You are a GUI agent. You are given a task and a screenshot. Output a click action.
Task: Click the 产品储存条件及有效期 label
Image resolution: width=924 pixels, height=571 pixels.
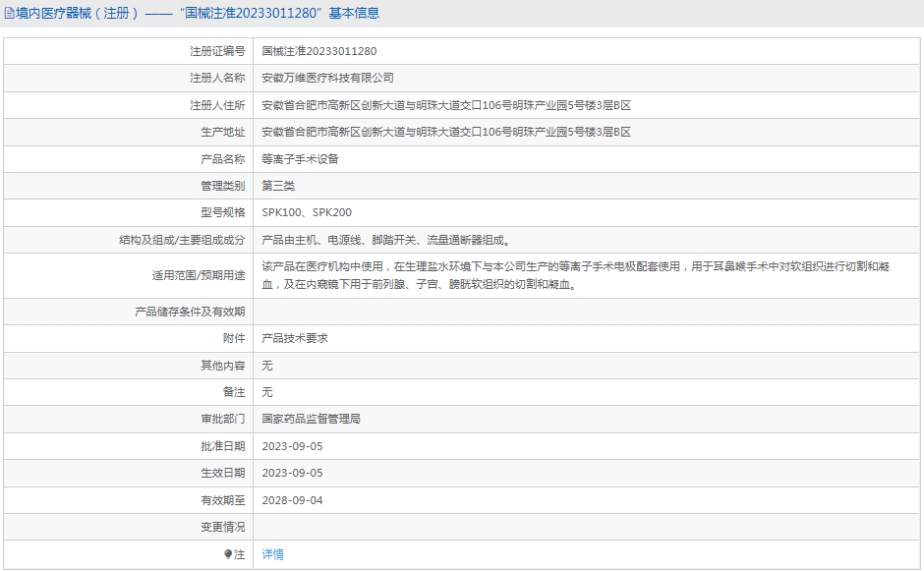point(190,312)
